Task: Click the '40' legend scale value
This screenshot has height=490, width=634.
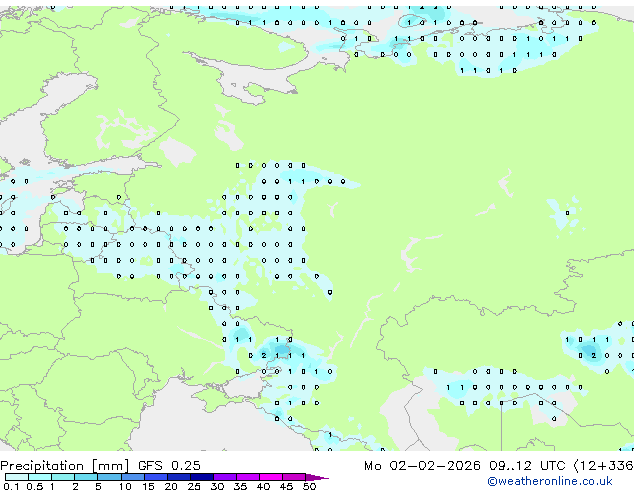Action: (x=263, y=486)
